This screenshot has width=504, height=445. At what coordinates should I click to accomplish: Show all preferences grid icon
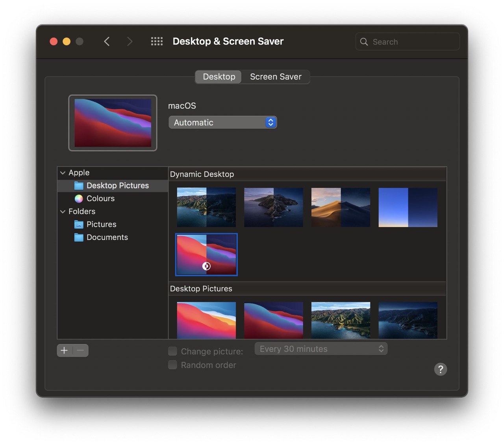[157, 41]
